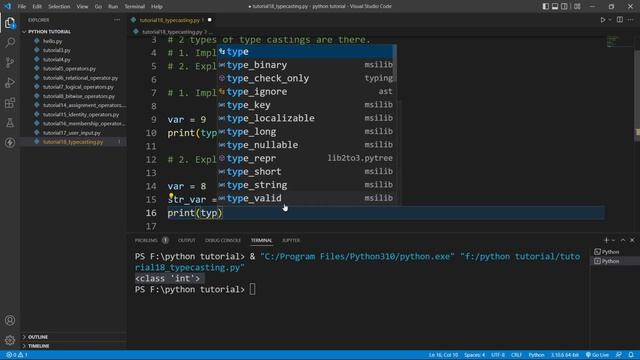The image size is (640, 360).
Task: Expand the TIMELINE section
Action: pos(38,346)
